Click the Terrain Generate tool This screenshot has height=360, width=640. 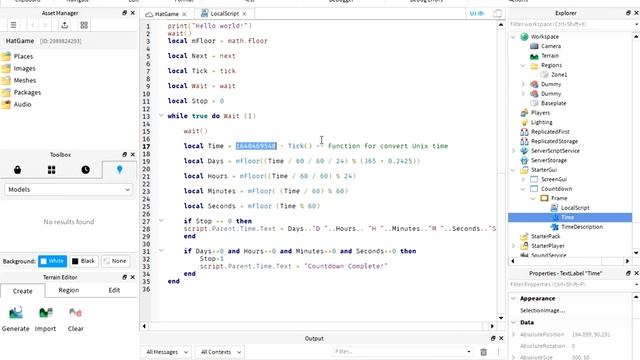(x=16, y=319)
